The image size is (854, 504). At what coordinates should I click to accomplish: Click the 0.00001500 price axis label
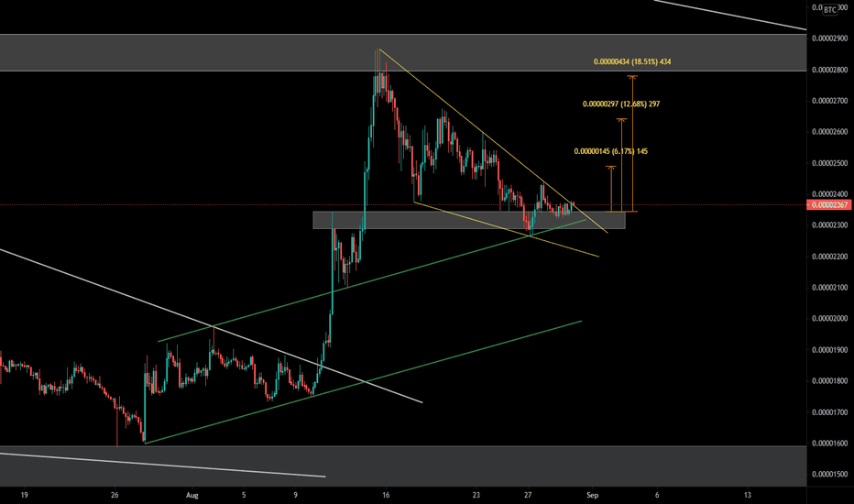pos(829,475)
